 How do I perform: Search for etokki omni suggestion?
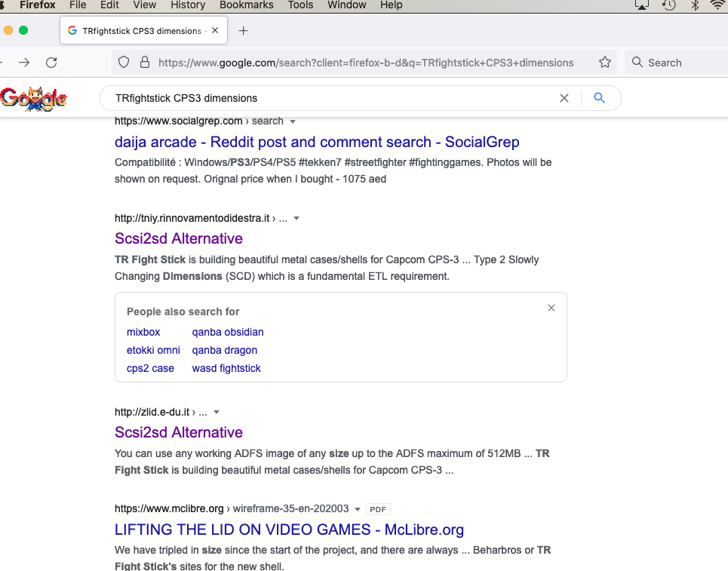[x=153, y=351]
